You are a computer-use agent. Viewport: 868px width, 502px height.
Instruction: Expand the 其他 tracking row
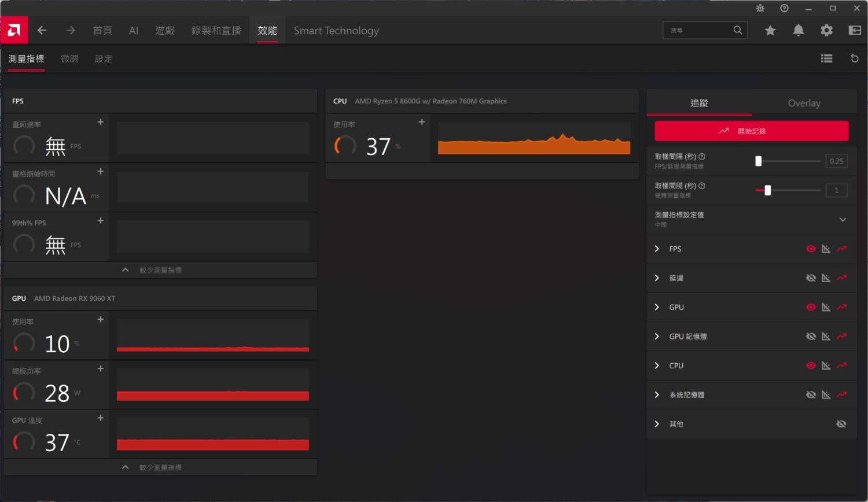[657, 424]
